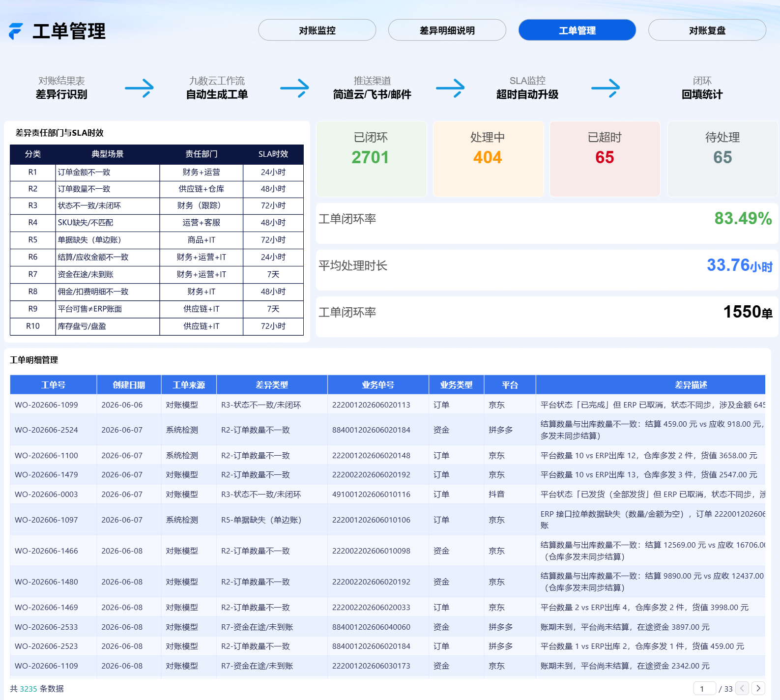Click the R1 订单金额不一致 row
Image resolution: width=780 pixels, height=700 pixels.
click(157, 172)
